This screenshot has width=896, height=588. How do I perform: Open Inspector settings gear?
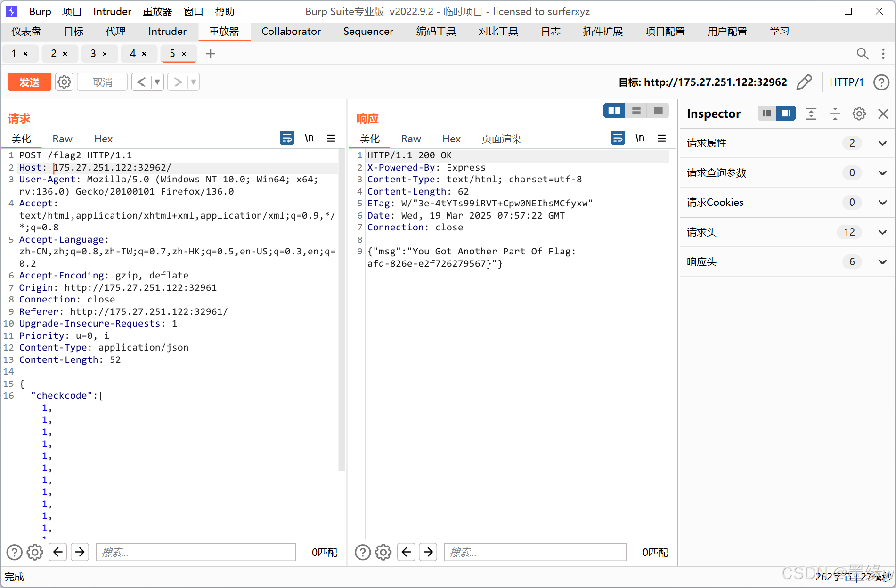(859, 114)
